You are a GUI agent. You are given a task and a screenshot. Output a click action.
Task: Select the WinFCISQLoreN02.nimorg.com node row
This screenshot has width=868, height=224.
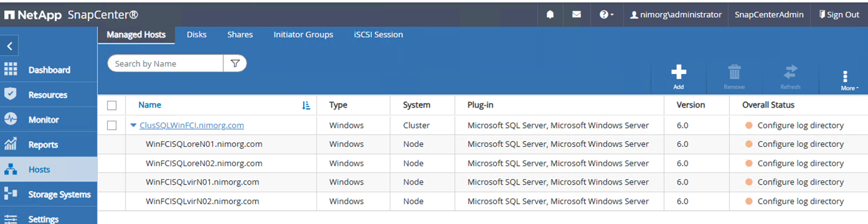pos(482,163)
